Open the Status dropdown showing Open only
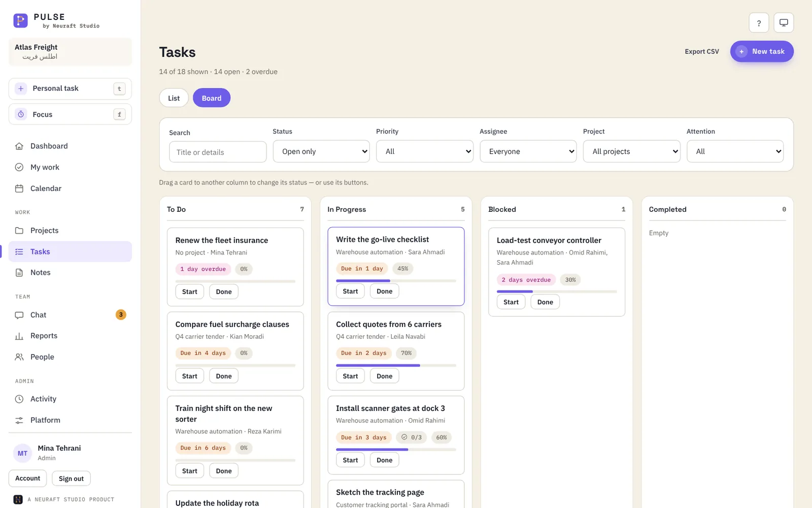This screenshot has width=812, height=508. (x=321, y=151)
